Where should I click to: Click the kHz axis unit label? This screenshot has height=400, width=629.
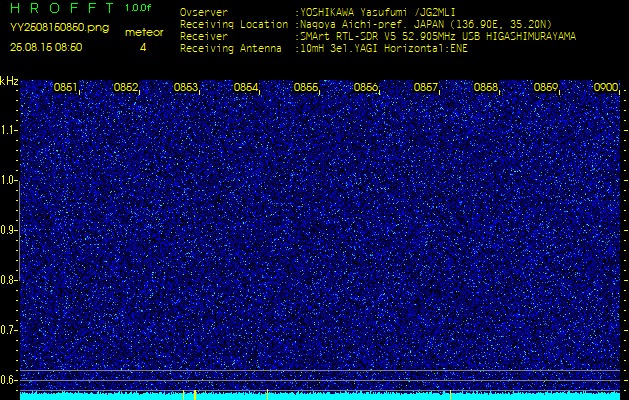[9, 81]
